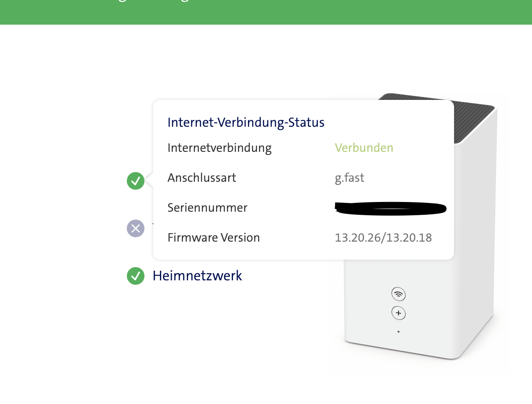
Task: Click the plus button on the router image
Action: pos(399,313)
